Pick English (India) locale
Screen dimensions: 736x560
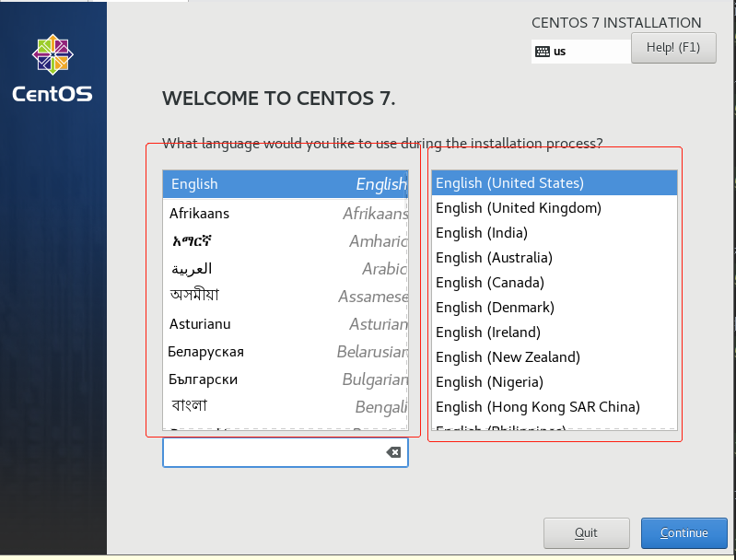(x=554, y=233)
